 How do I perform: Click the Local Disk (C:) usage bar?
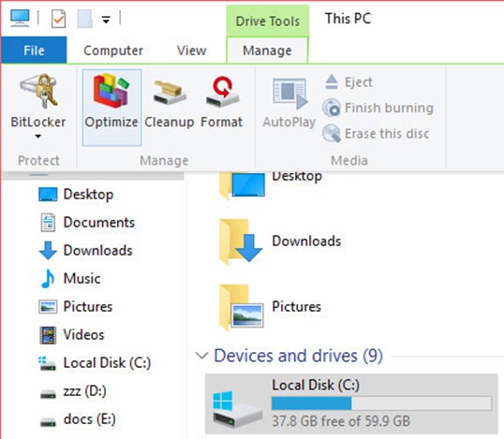coord(381,403)
